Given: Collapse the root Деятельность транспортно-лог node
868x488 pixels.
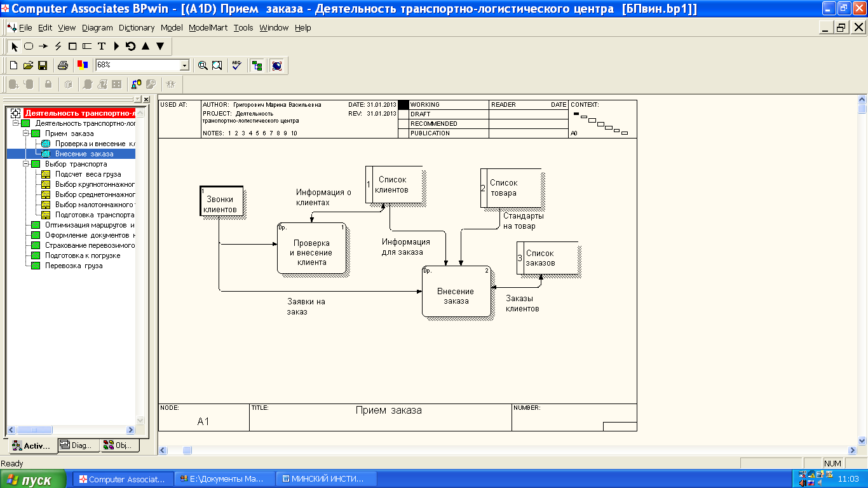Looking at the screenshot, I should pos(16,123).
